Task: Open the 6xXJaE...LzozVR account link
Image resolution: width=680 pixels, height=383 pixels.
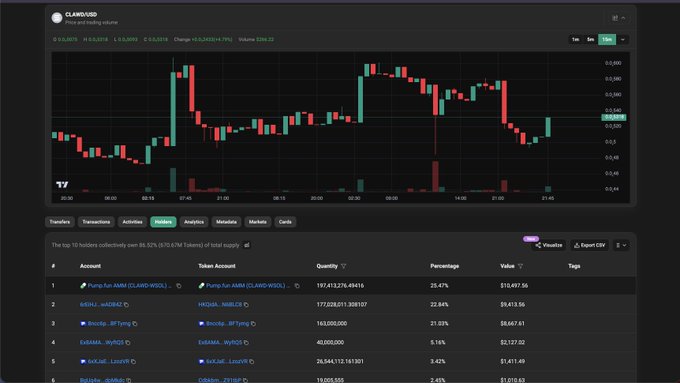Action: (108, 361)
